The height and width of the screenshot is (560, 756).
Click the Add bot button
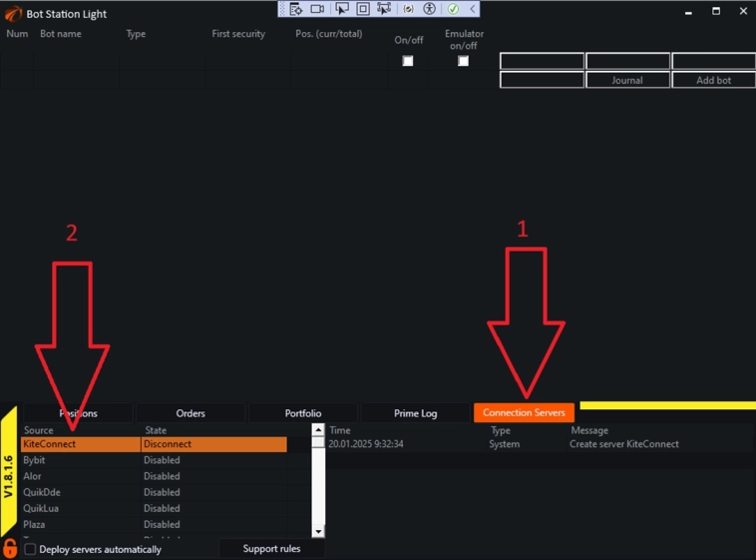point(713,80)
